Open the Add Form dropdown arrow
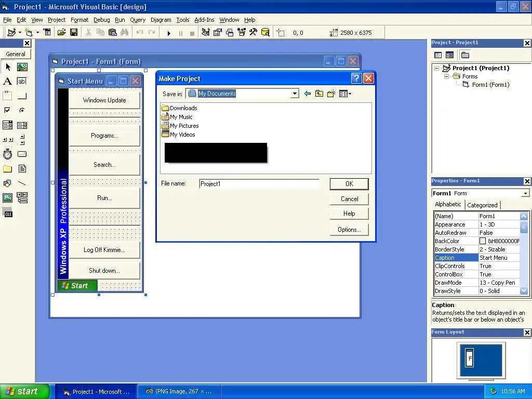Image resolution: width=532 pixels, height=399 pixels. (x=37, y=33)
